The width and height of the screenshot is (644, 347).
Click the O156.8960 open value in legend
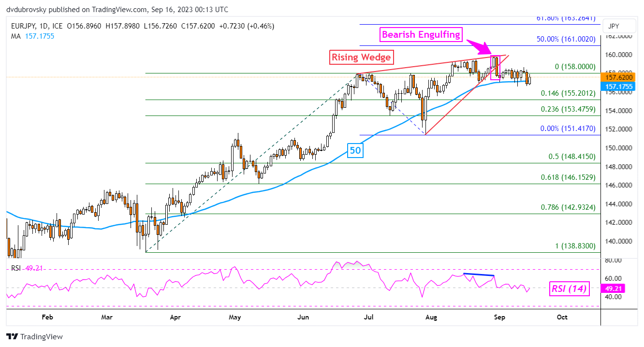click(85, 26)
